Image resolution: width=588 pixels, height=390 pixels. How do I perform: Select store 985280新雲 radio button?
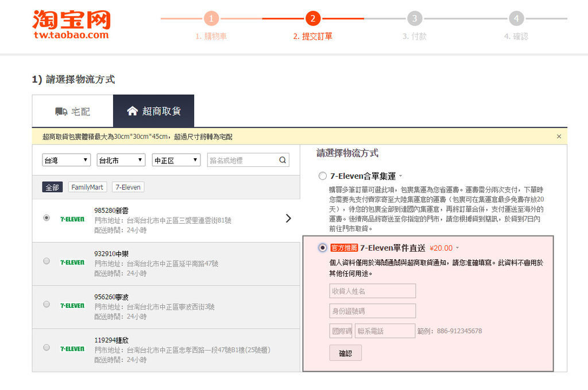point(47,218)
